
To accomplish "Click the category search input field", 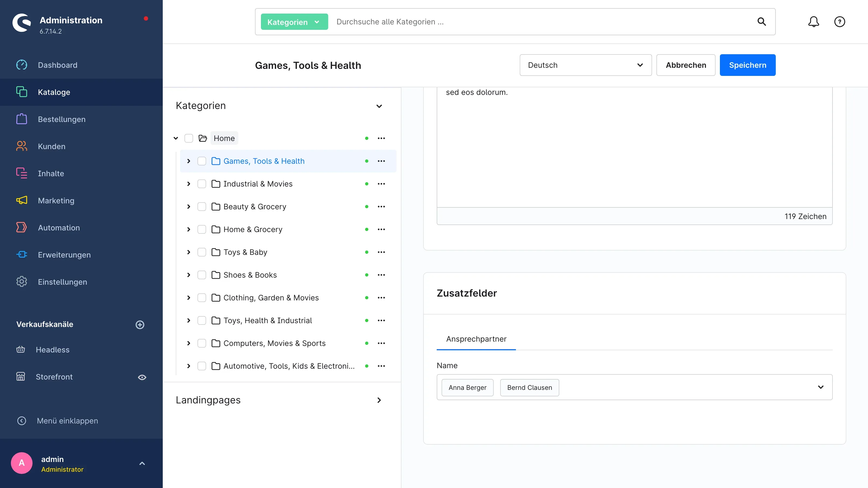I will pyautogui.click(x=542, y=22).
